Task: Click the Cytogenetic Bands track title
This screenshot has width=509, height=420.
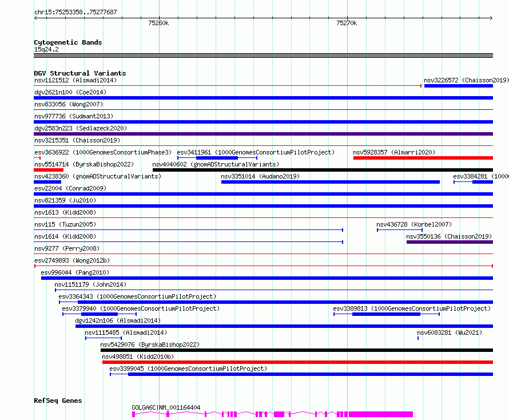Action: (x=68, y=42)
